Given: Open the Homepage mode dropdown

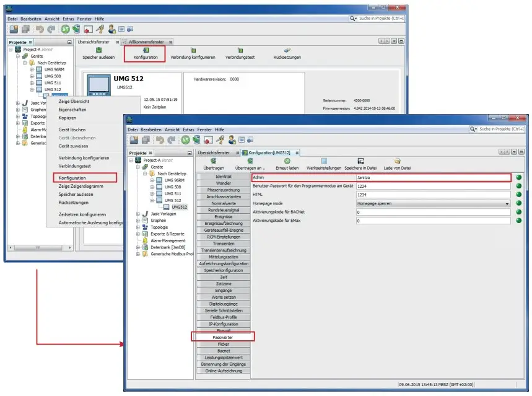Looking at the screenshot, I should click(434, 203).
